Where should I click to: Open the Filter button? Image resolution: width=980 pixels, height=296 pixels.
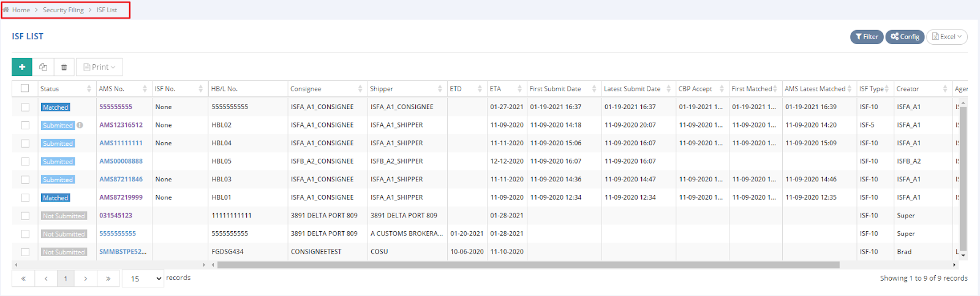[x=867, y=37]
